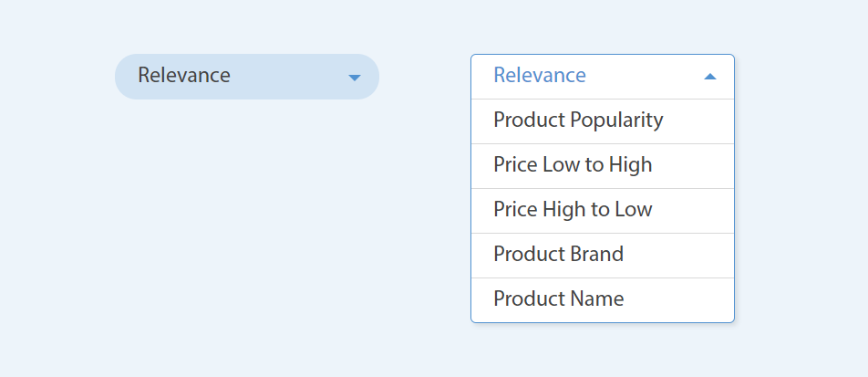
Task: Close the open sort list via its caret
Action: coord(709,77)
